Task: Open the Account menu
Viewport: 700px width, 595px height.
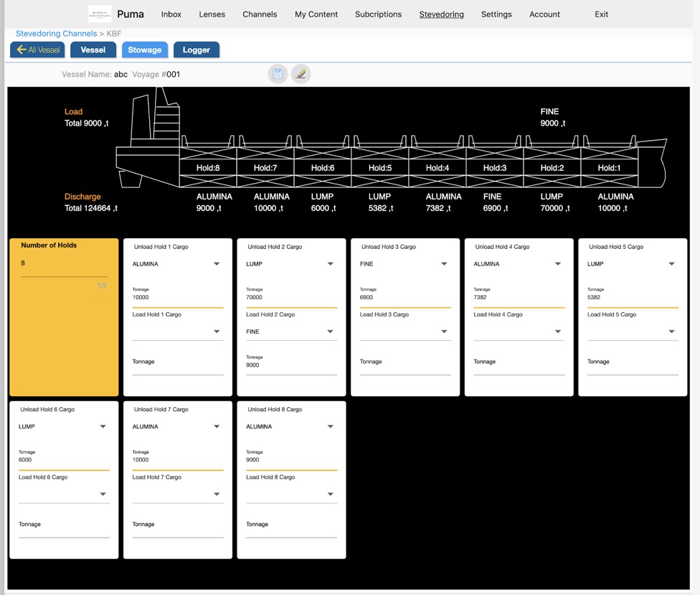Action: pyautogui.click(x=544, y=14)
